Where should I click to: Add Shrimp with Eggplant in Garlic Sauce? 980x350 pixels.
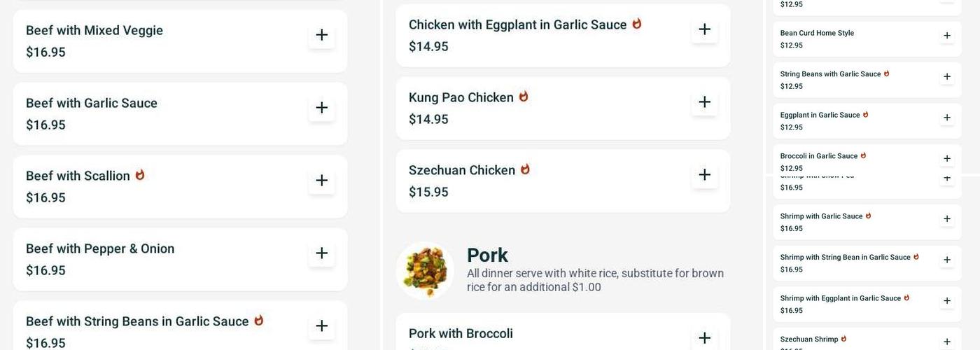tap(947, 301)
